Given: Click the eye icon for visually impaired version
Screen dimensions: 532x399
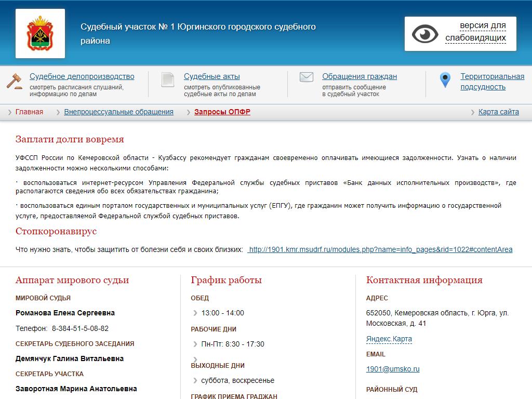Looking at the screenshot, I should 425,34.
